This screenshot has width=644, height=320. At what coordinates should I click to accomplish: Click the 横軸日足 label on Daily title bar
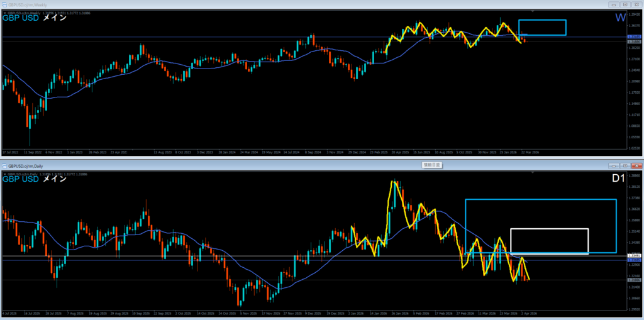point(431,165)
